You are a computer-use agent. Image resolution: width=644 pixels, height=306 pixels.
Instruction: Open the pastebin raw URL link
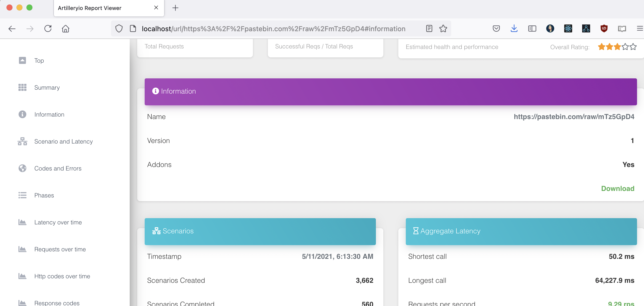(574, 117)
